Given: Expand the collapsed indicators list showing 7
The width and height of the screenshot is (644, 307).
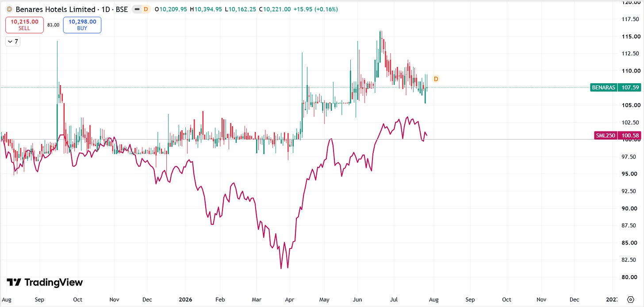Looking at the screenshot, I should 13,41.
